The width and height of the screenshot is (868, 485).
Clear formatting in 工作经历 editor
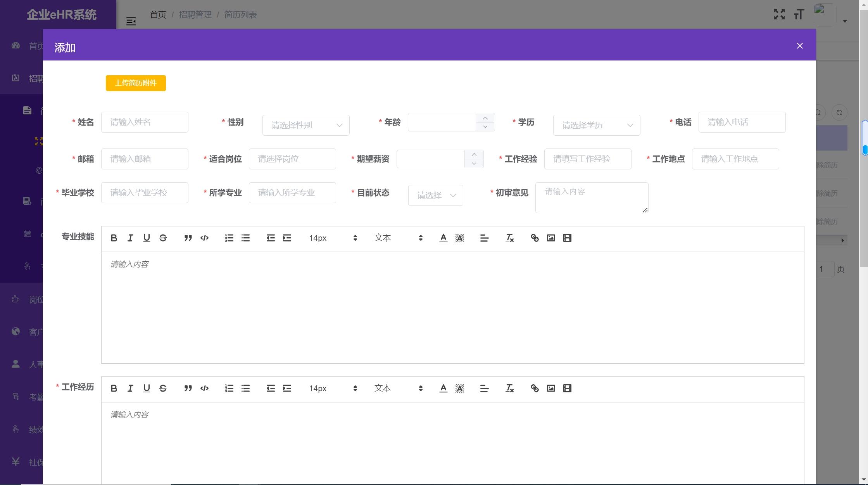[x=509, y=388]
